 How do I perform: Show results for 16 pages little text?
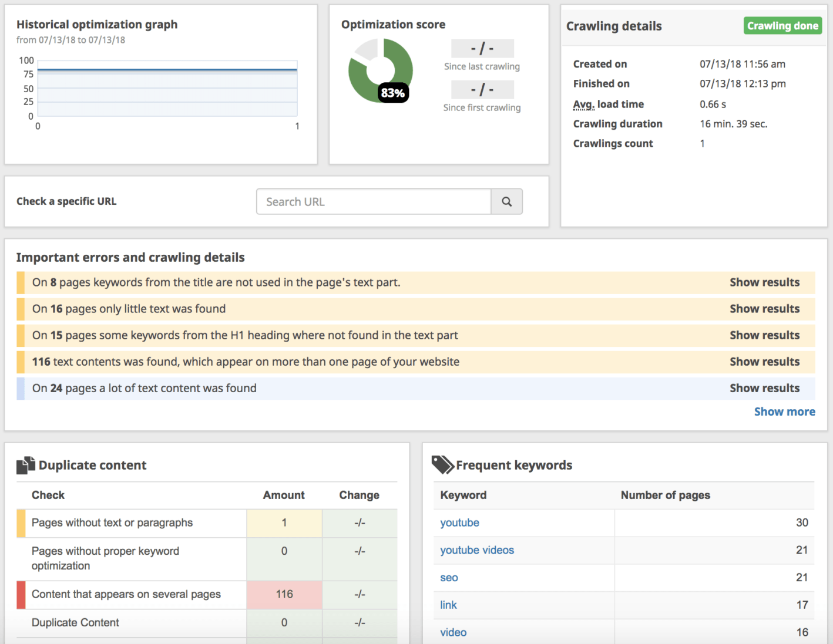click(764, 309)
